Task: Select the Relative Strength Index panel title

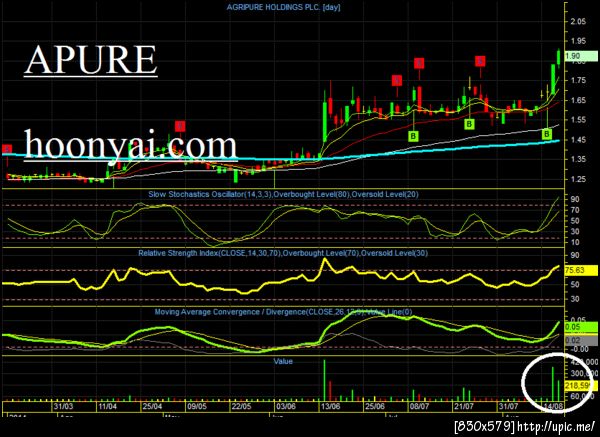Action: 283,253
